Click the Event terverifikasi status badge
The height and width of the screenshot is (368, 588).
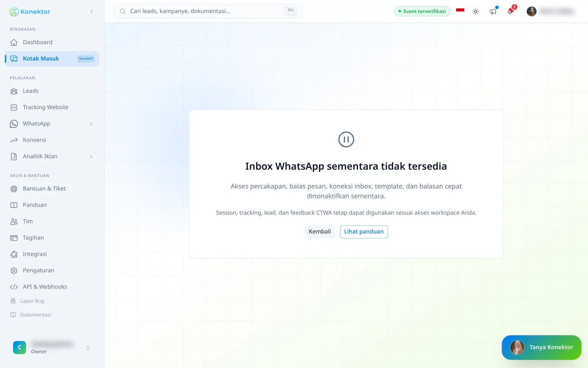click(x=422, y=11)
